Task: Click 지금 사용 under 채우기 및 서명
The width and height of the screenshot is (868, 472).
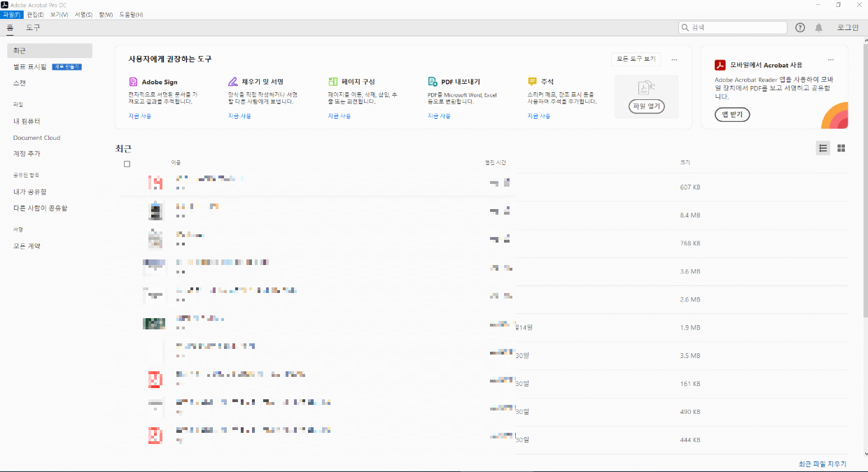Action: [x=239, y=116]
